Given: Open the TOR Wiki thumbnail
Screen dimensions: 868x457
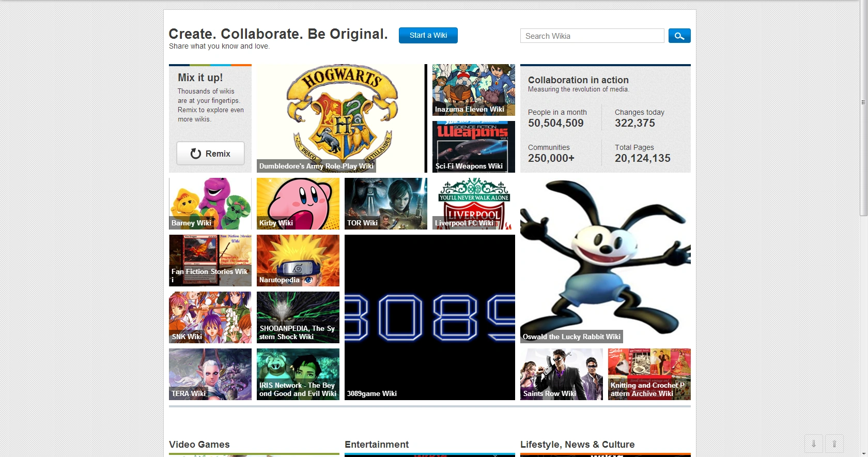Looking at the screenshot, I should (x=386, y=204).
